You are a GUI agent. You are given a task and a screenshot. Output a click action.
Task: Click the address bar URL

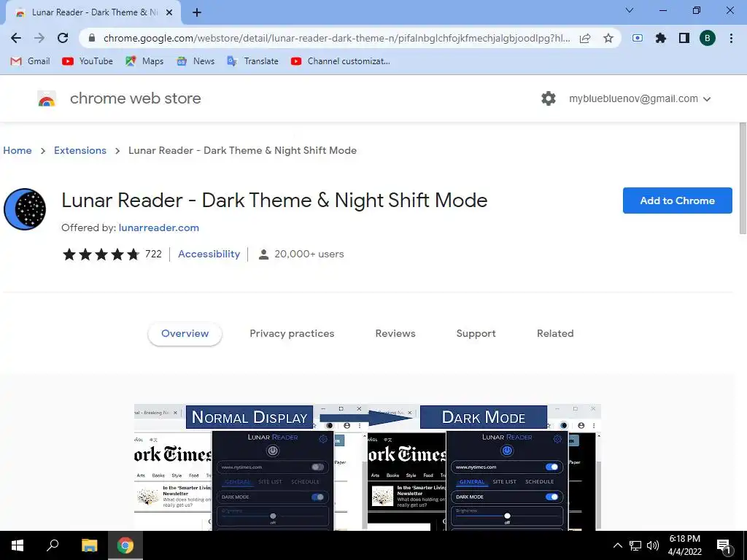336,38
